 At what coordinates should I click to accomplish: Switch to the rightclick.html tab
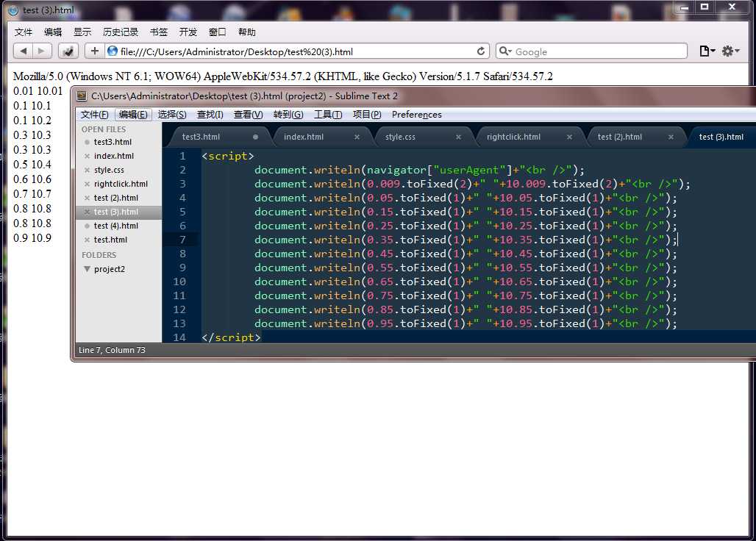[513, 137]
